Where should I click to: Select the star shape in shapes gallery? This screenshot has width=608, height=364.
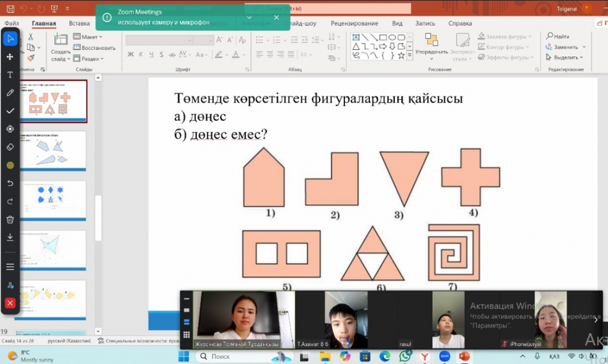(401, 56)
